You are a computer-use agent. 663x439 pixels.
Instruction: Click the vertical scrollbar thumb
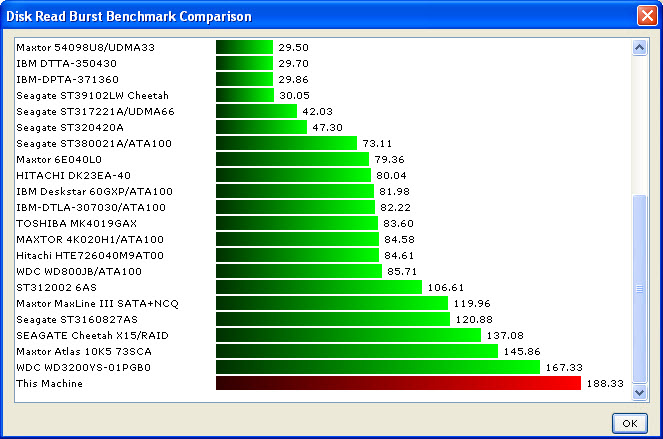click(639, 288)
